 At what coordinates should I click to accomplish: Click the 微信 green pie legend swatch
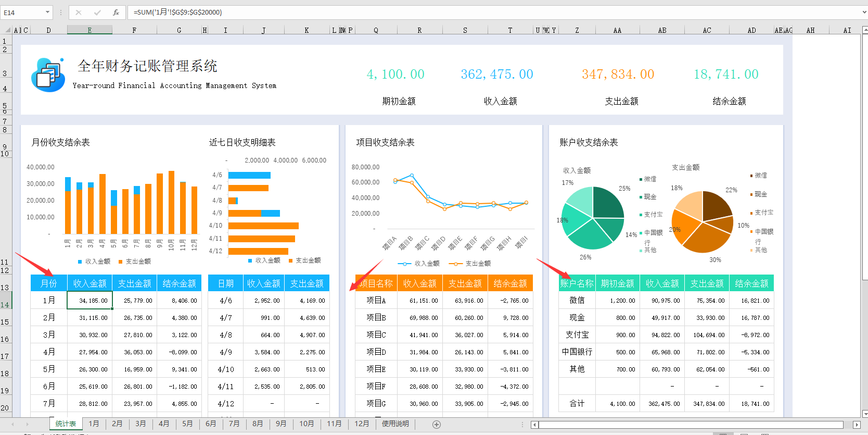tap(641, 179)
